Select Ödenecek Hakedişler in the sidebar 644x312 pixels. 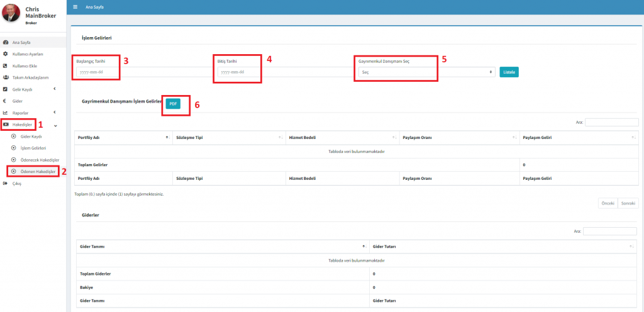[x=39, y=160]
